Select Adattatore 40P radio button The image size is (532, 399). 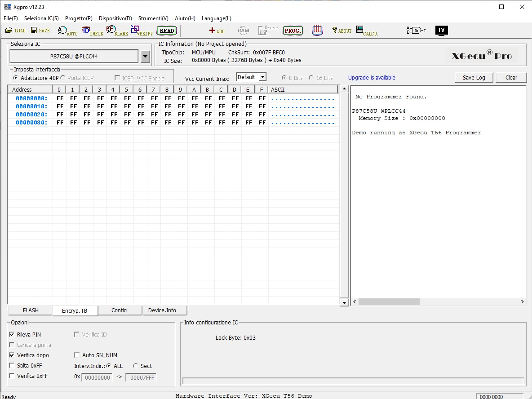pos(15,78)
